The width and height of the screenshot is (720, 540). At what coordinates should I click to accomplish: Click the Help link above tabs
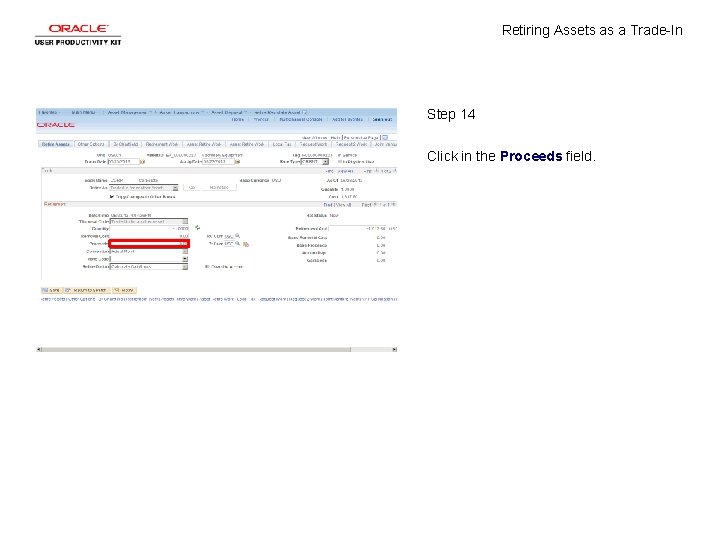(335, 138)
